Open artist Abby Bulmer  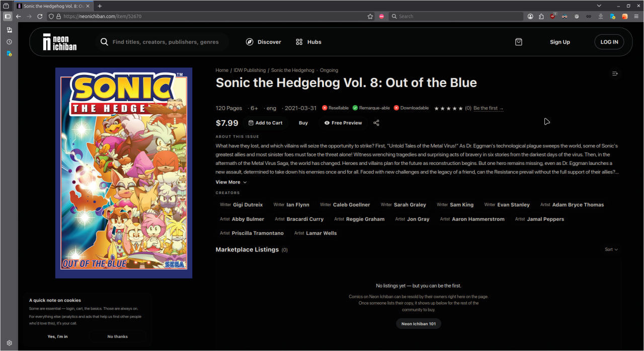pos(242,219)
